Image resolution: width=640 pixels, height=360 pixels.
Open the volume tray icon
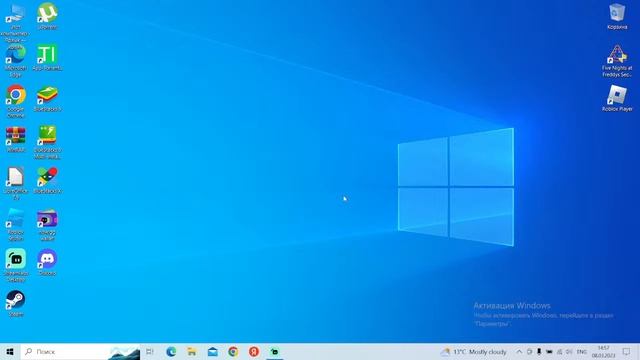point(569,351)
